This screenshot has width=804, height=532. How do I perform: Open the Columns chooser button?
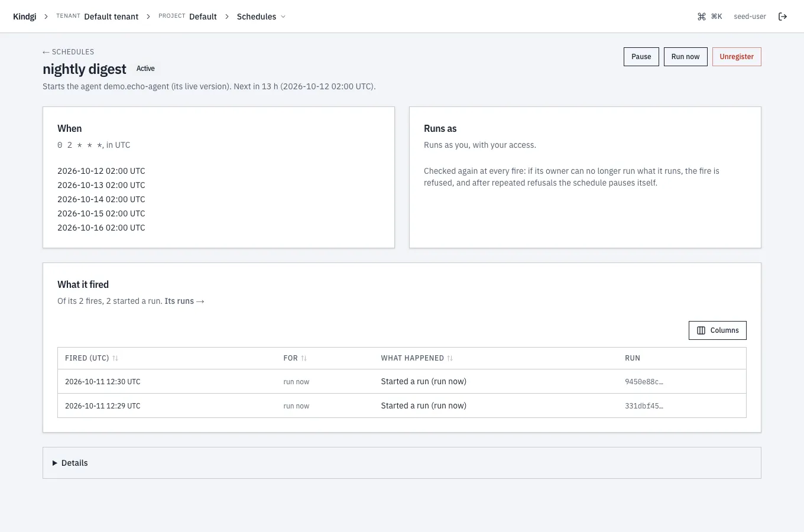pos(718,330)
